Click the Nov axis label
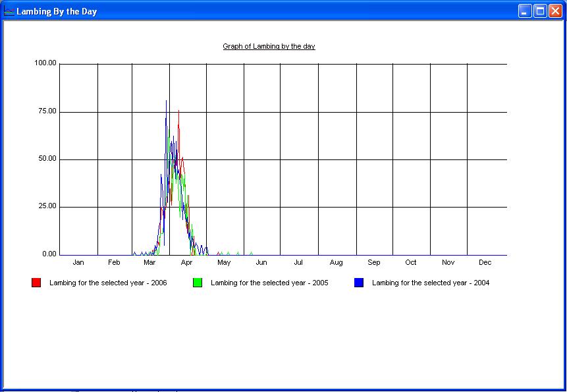 448,262
